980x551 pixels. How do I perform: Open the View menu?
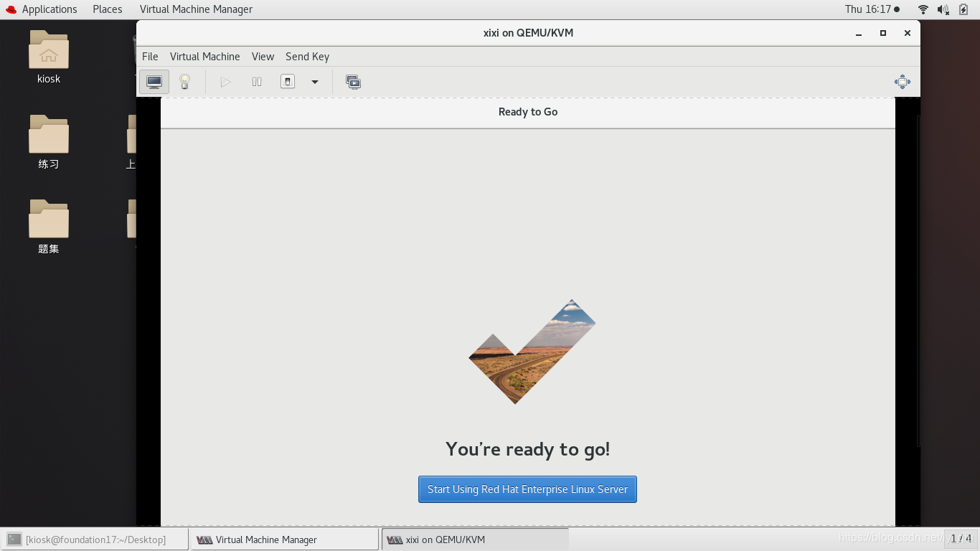coord(263,57)
